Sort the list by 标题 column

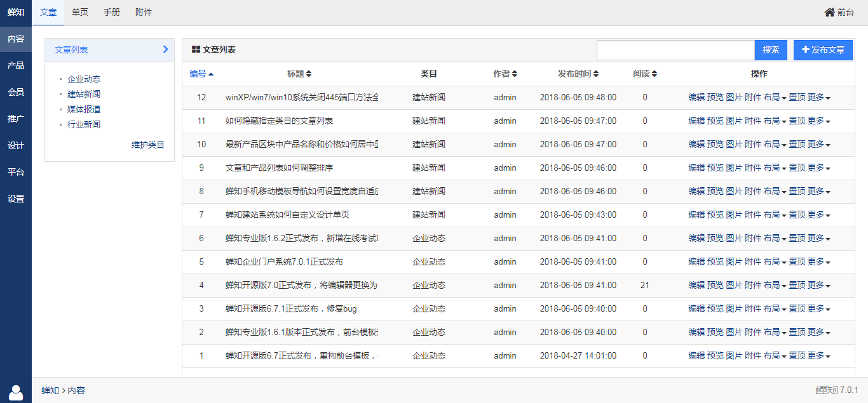(299, 74)
